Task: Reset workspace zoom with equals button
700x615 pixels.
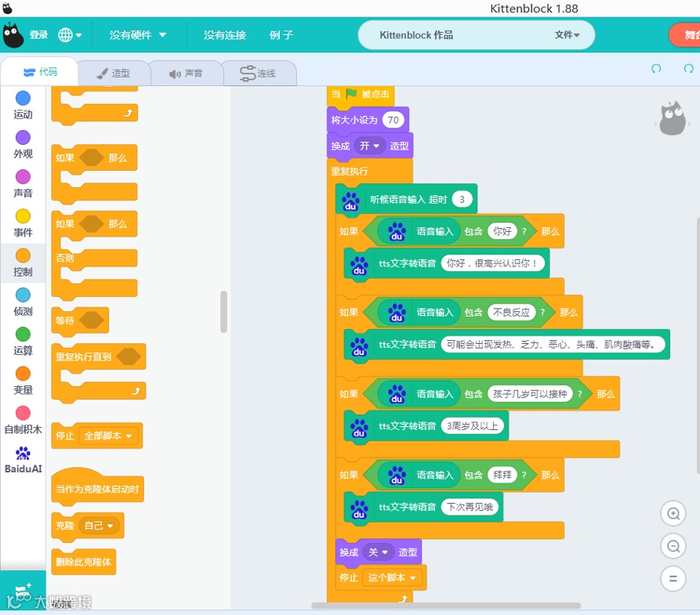Action: pyautogui.click(x=673, y=579)
